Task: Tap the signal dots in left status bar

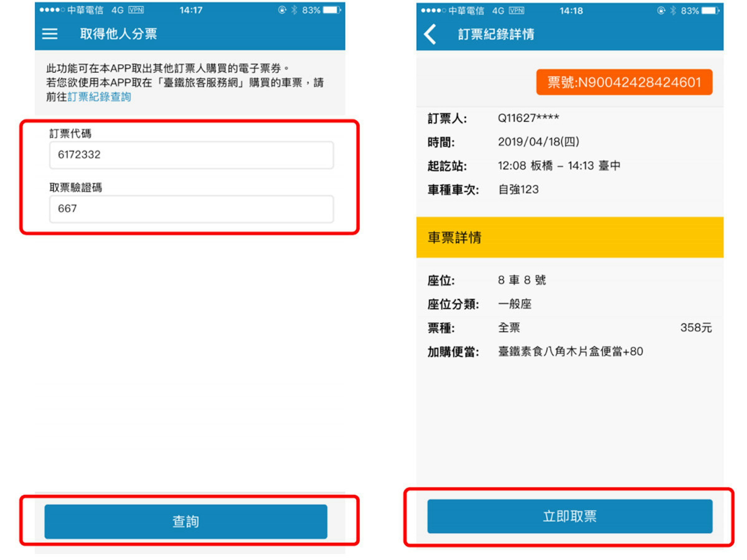Action: pyautogui.click(x=52, y=10)
